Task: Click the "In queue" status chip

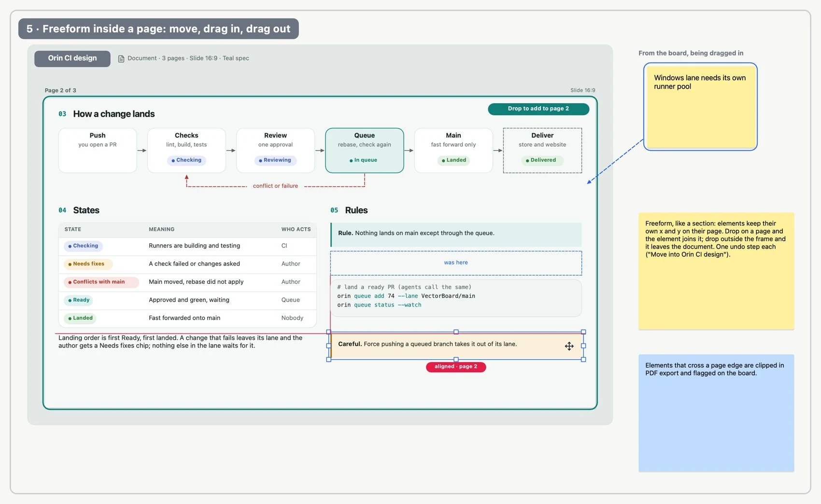Action: [x=364, y=160]
